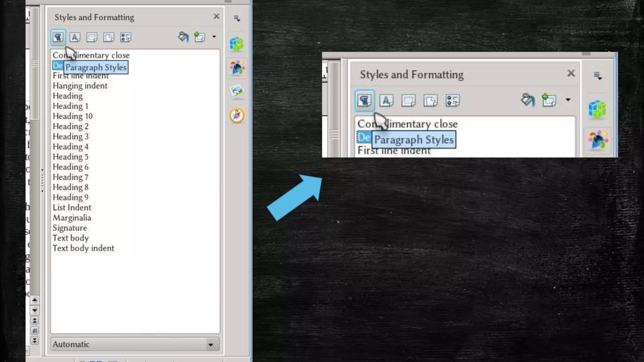
Task: Switch to Character Styles in main sidebar panel
Action: point(75,37)
